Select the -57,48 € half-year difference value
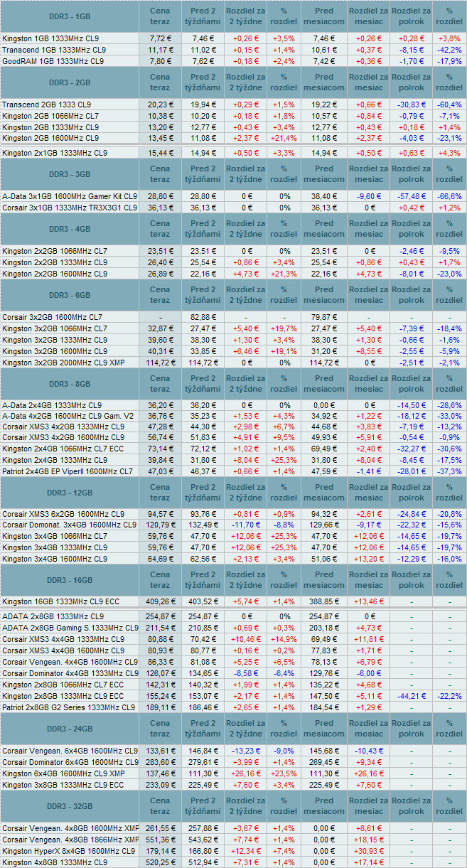This screenshot has height=868, width=467. click(x=410, y=195)
